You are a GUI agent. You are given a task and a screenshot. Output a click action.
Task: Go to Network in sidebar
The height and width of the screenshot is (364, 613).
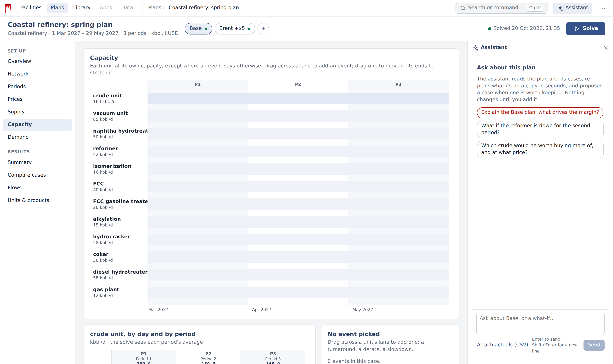37,74
